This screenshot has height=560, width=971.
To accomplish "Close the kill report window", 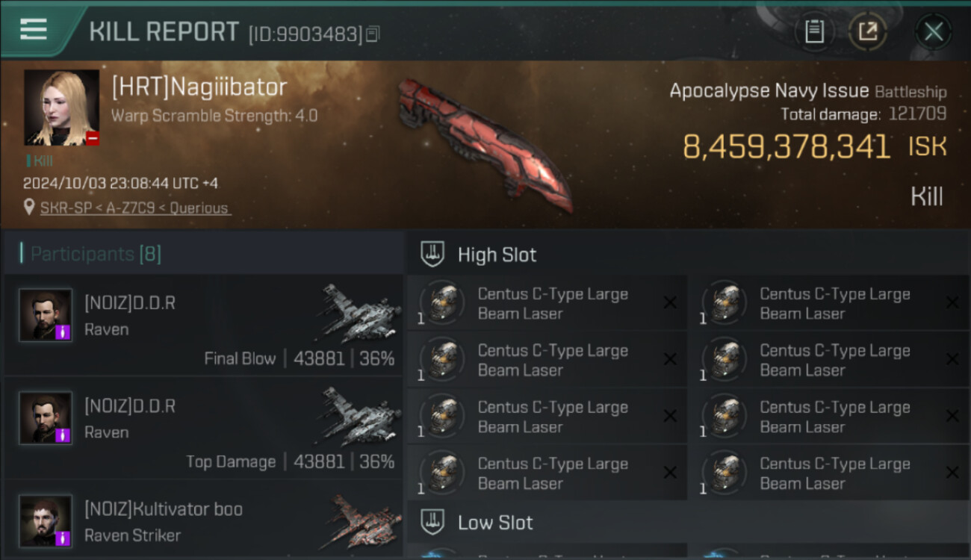I will 934,31.
